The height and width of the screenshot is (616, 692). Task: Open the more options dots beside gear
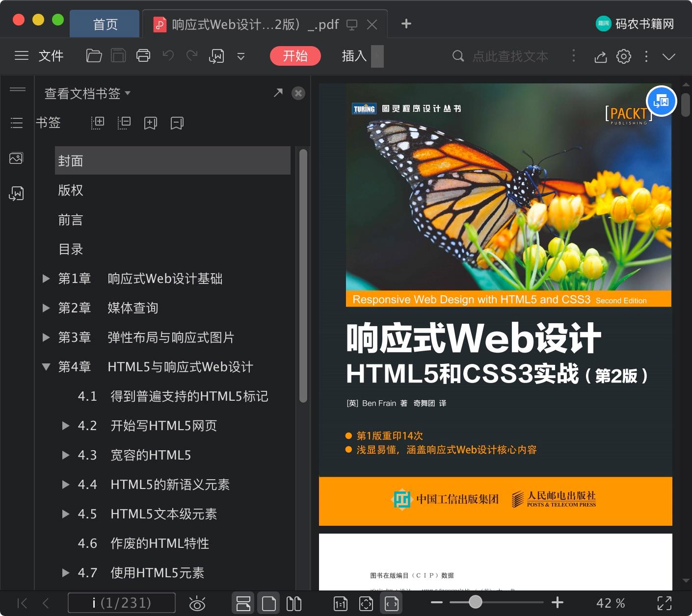click(646, 56)
